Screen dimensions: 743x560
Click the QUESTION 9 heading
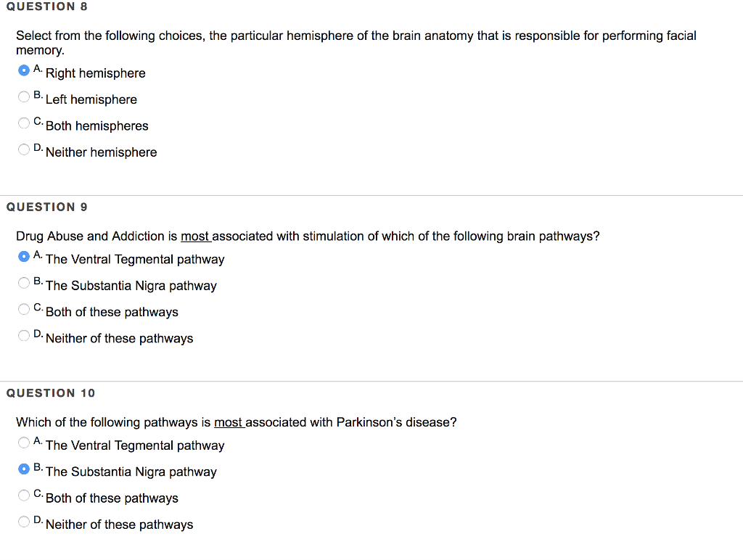tap(46, 207)
